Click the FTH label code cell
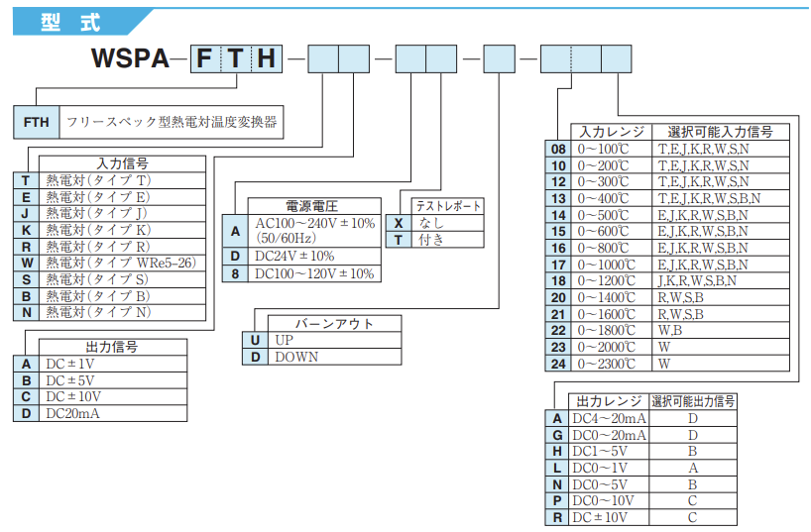 click(37, 122)
